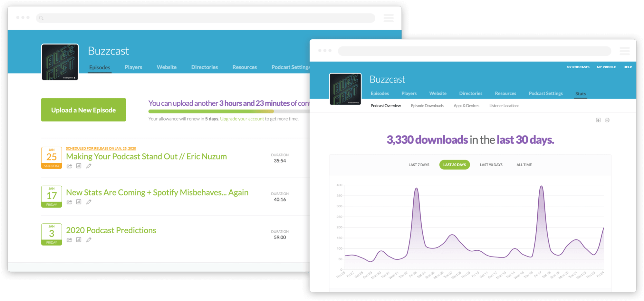Screen dimensions: 644x301
Task: Click share icon for Making Your Podcast episode
Action: pyautogui.click(x=69, y=166)
